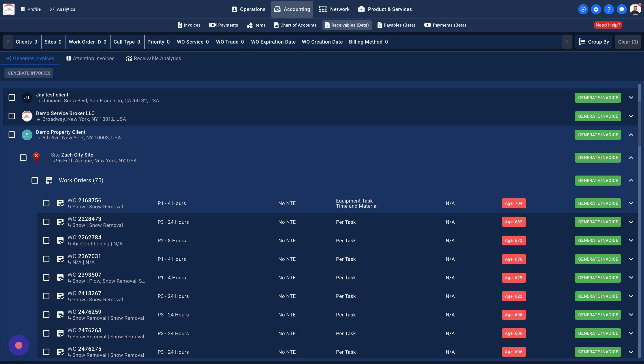Collapse the Demo Property Client row

point(631,135)
